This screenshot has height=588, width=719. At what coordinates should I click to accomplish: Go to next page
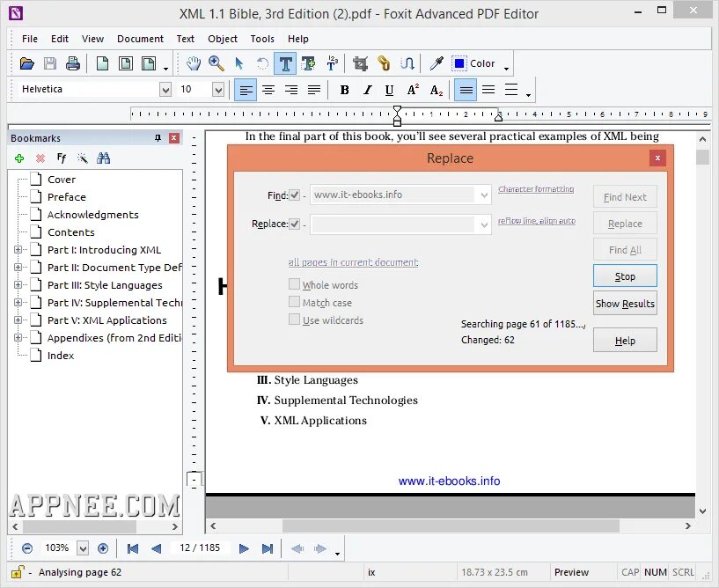(x=244, y=548)
